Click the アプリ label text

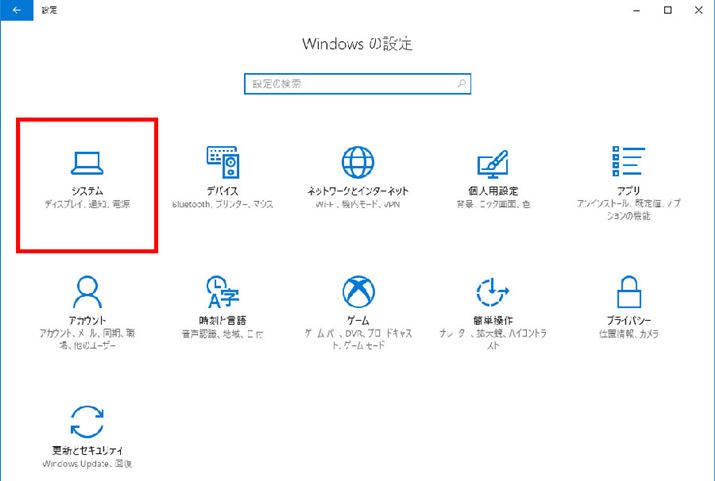[628, 191]
